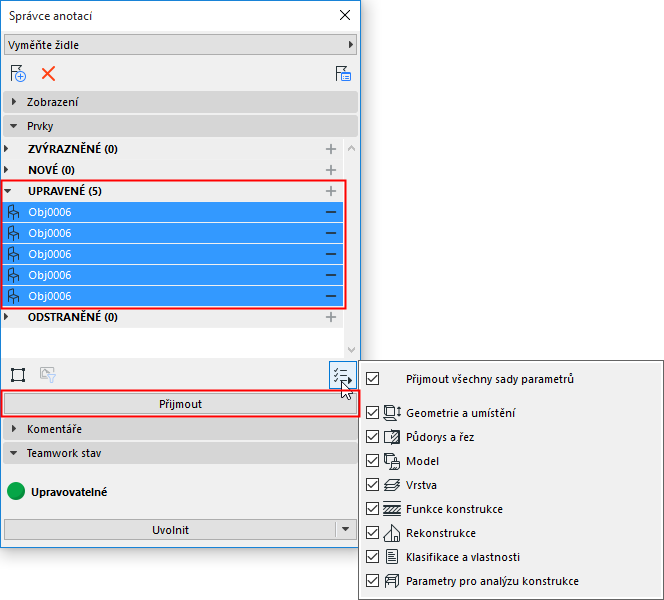Click the Upravovatelné status text
Screen dimensions: 664x600
[69, 492]
